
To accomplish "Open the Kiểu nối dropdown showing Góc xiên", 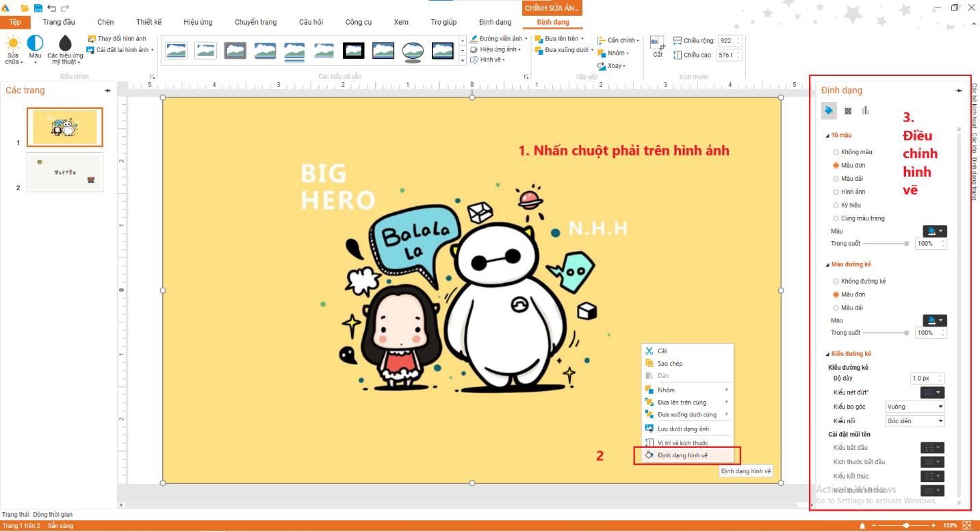I will coord(916,421).
